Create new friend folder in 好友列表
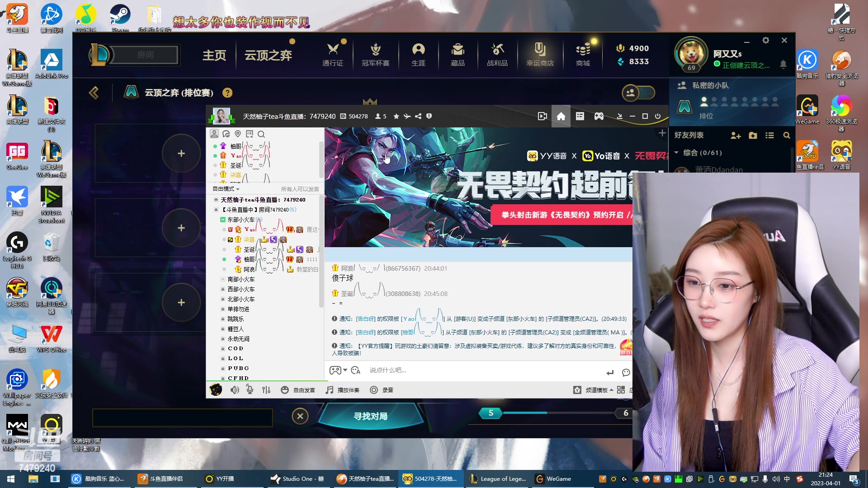Image resolution: width=868 pixels, height=488 pixels. click(753, 135)
